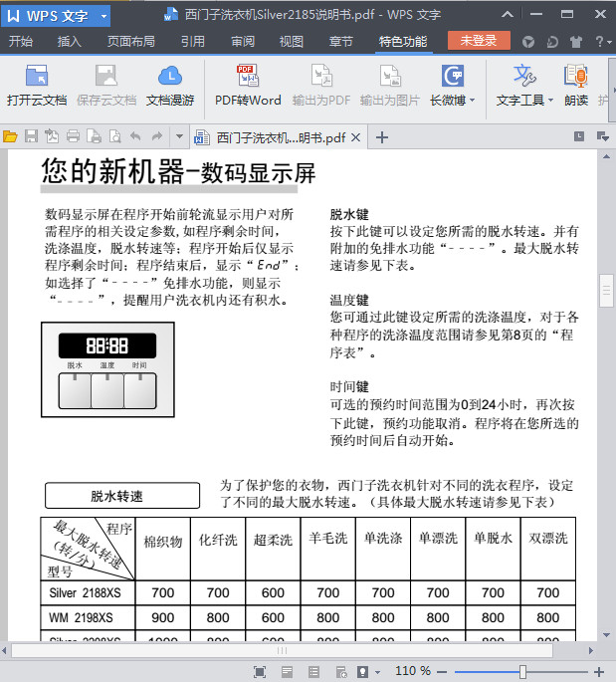Image resolution: width=616 pixels, height=682 pixels.
Task: Open print preview magnifier icon
Action: click(x=115, y=137)
